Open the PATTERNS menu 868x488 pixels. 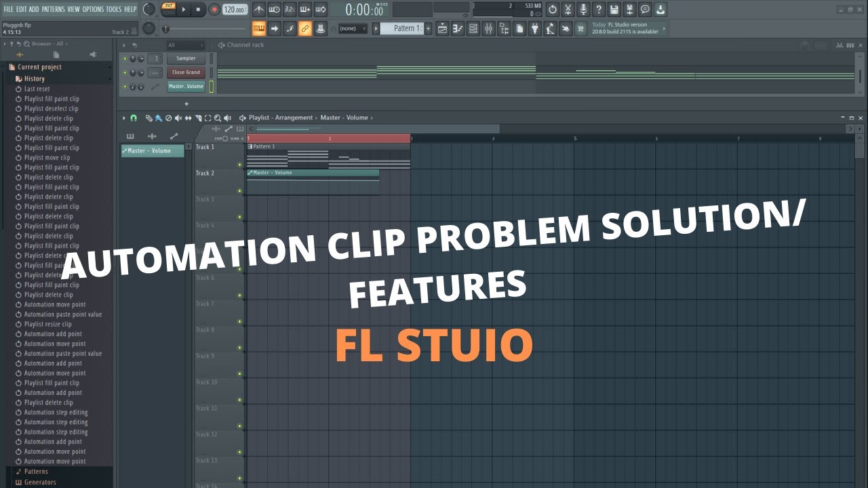click(54, 9)
